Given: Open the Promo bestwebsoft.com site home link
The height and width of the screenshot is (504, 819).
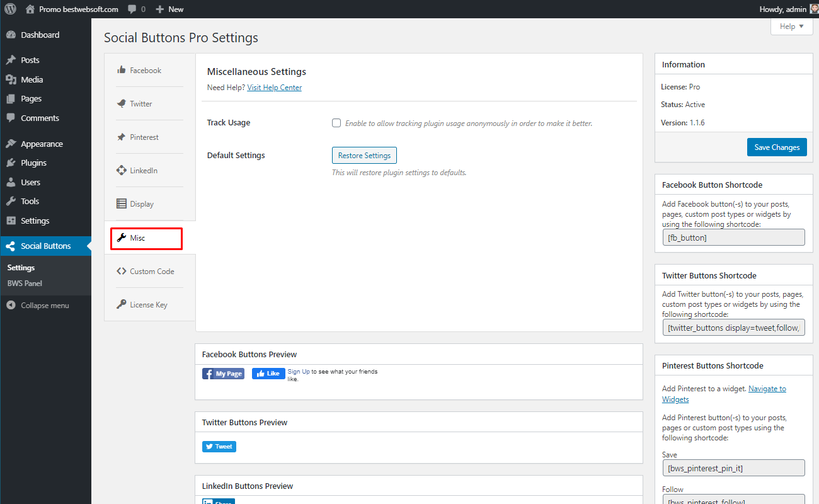Looking at the screenshot, I should (x=72, y=9).
